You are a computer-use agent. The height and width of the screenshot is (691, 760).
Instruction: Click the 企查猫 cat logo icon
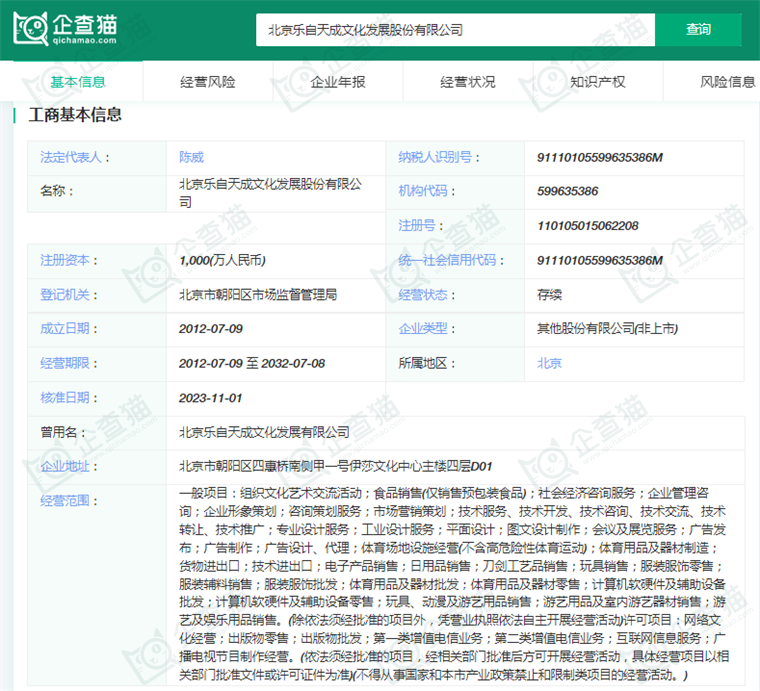(31, 29)
